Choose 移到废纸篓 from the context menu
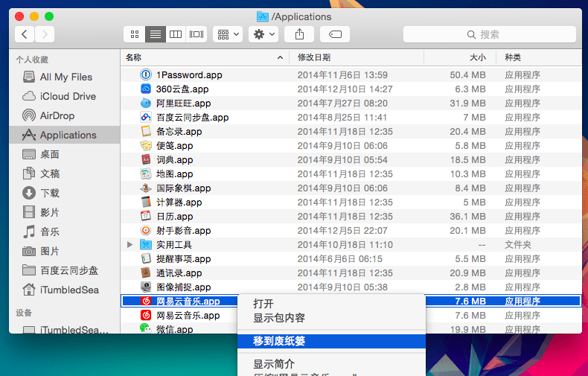The width and height of the screenshot is (588, 376). point(331,341)
